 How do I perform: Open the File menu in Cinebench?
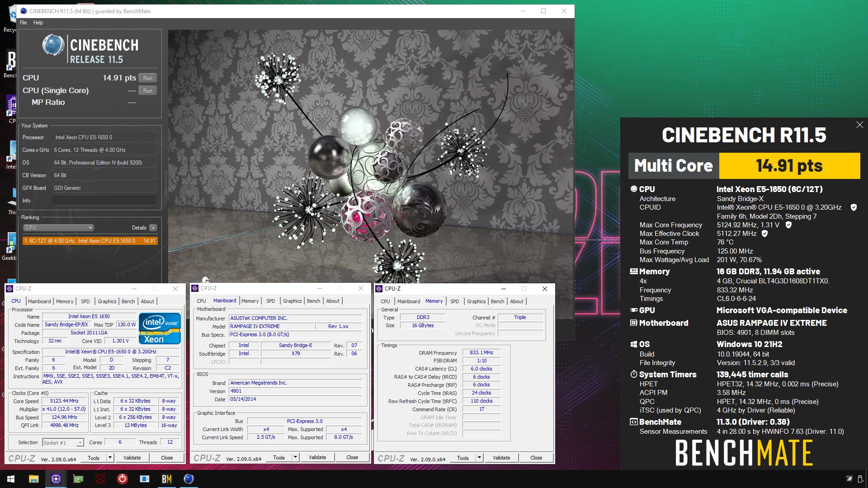click(x=24, y=23)
